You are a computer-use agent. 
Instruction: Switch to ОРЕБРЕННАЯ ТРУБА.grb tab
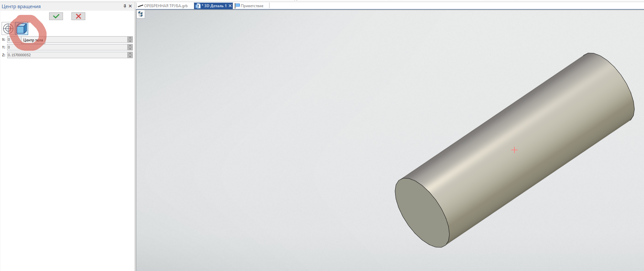pyautogui.click(x=165, y=6)
